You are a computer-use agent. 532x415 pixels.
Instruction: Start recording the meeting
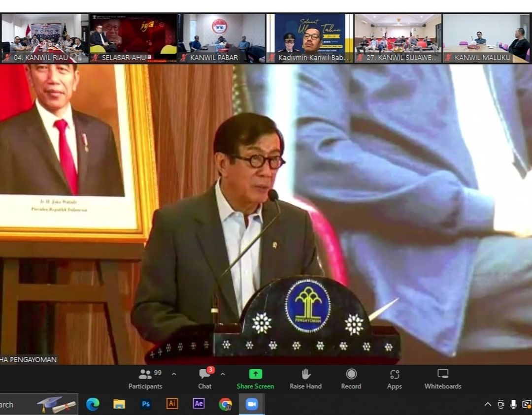point(351,379)
